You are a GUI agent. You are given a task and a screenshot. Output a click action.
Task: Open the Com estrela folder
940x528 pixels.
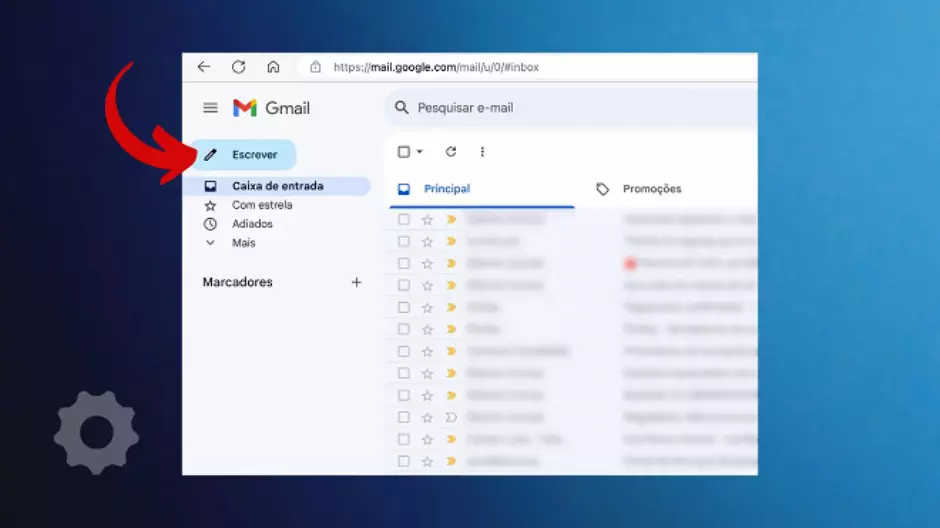262,205
